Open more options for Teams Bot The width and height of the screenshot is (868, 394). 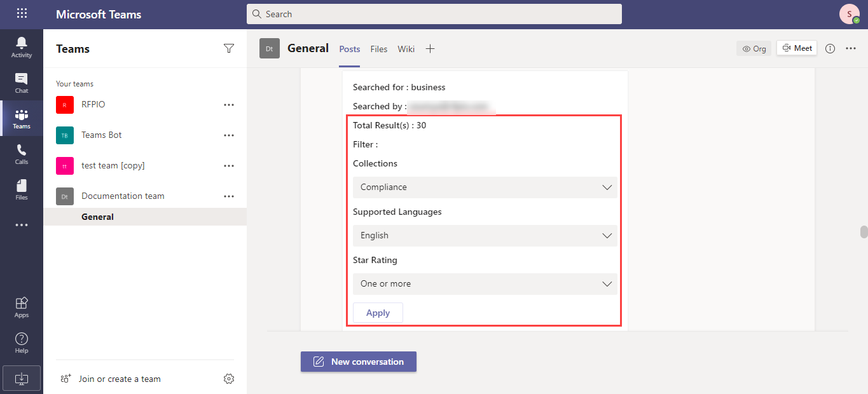pyautogui.click(x=229, y=135)
